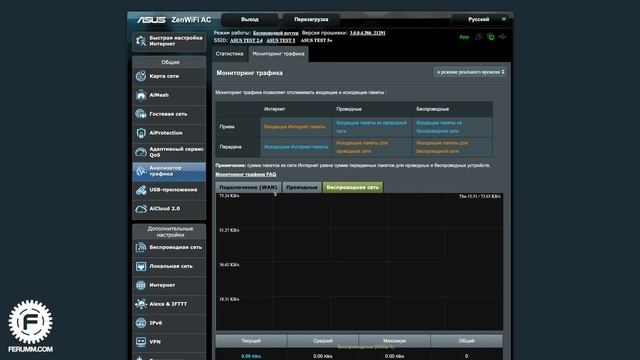Show the Проводные graph tab

coord(302,187)
